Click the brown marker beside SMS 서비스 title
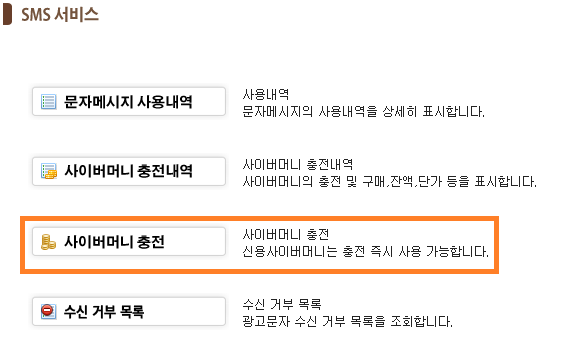Screen dimensions: 570x360 [x=7, y=15]
